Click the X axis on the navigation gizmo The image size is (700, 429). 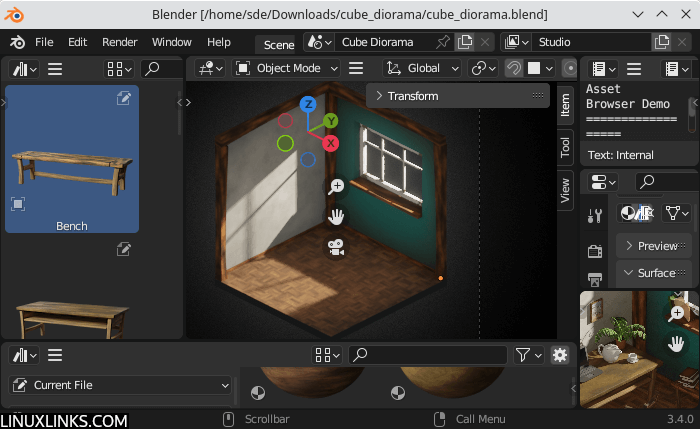point(330,144)
